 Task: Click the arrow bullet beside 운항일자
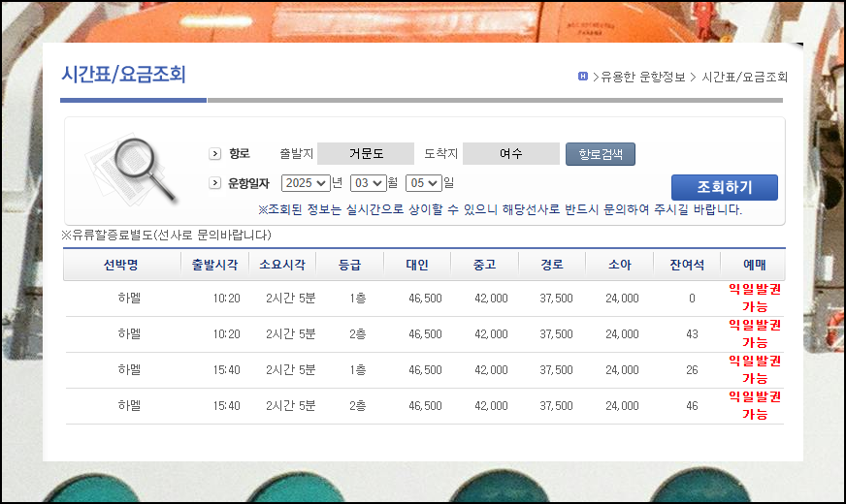click(214, 183)
